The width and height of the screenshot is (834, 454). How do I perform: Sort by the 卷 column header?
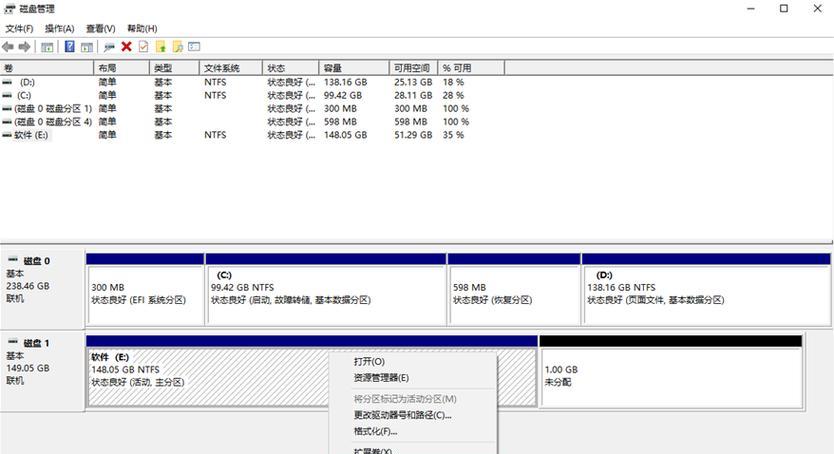click(47, 68)
